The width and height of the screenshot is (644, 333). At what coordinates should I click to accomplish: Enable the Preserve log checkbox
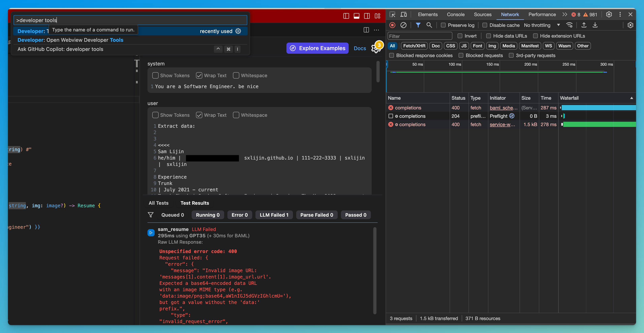tap(443, 25)
